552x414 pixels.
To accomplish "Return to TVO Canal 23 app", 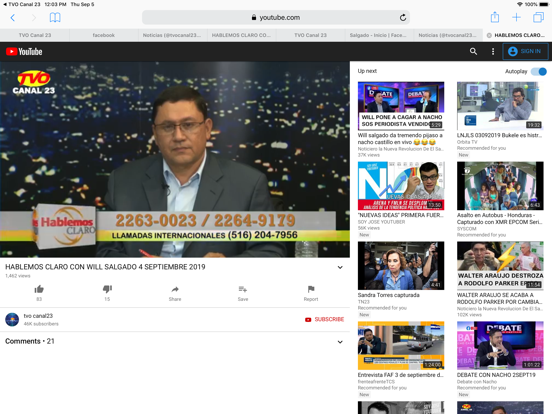I will [x=21, y=4].
